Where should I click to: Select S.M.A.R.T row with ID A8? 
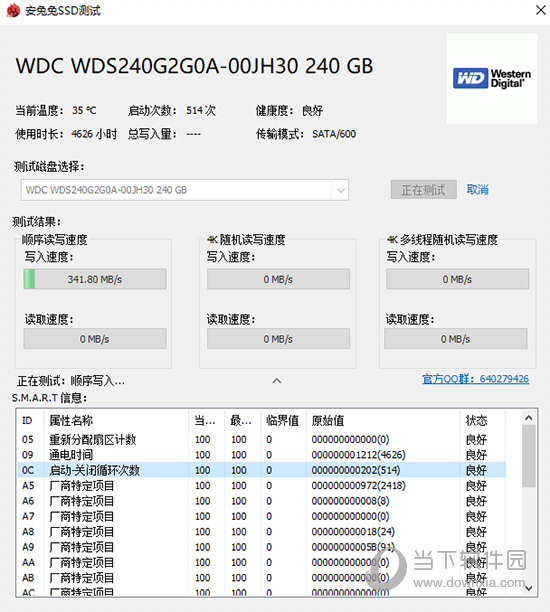click(262, 532)
